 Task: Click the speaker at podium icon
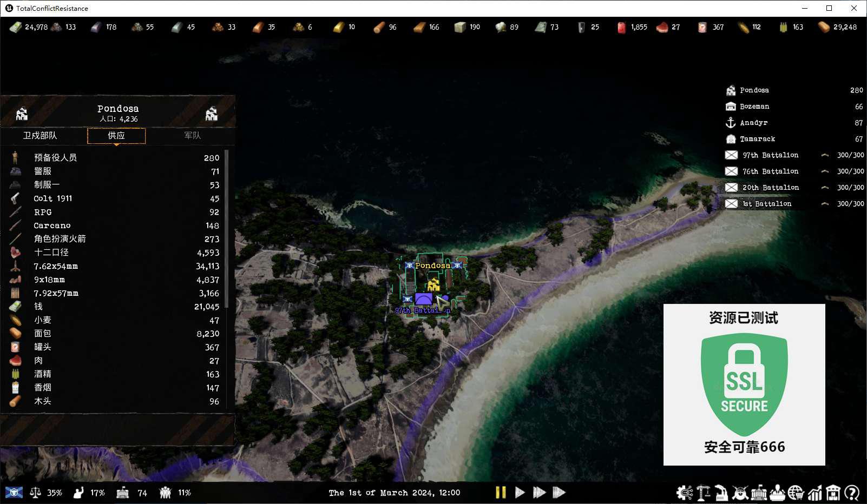coord(777,493)
